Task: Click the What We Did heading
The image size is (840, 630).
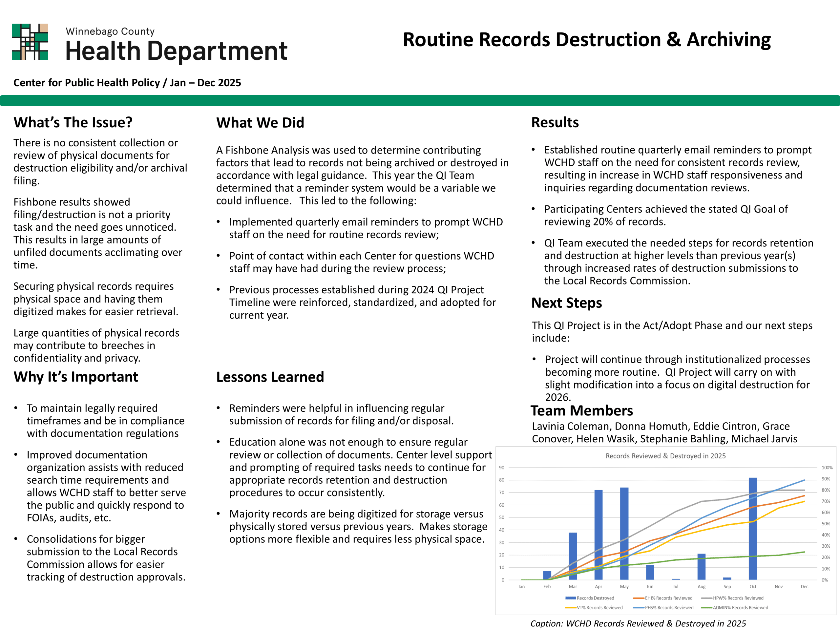Action: (x=260, y=123)
